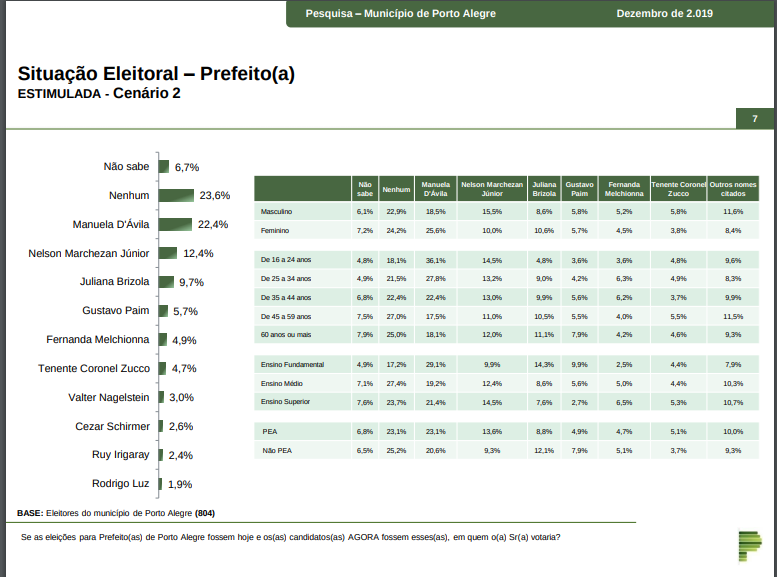Click the Dezembro de 2.019 date text
Screen dimensions: 777x577
tap(664, 14)
